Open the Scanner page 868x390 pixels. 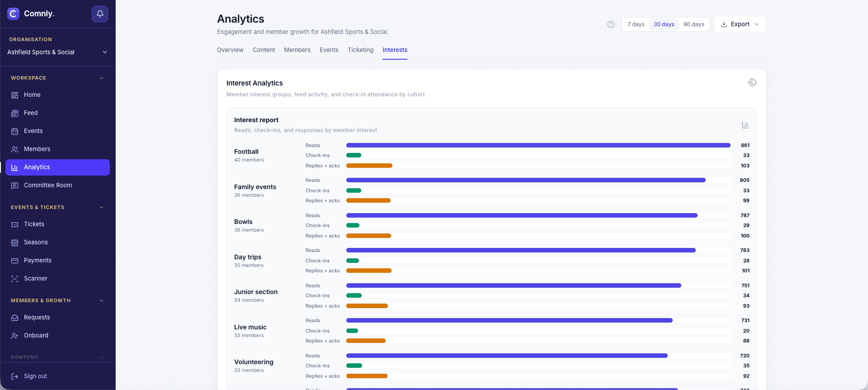57,279
